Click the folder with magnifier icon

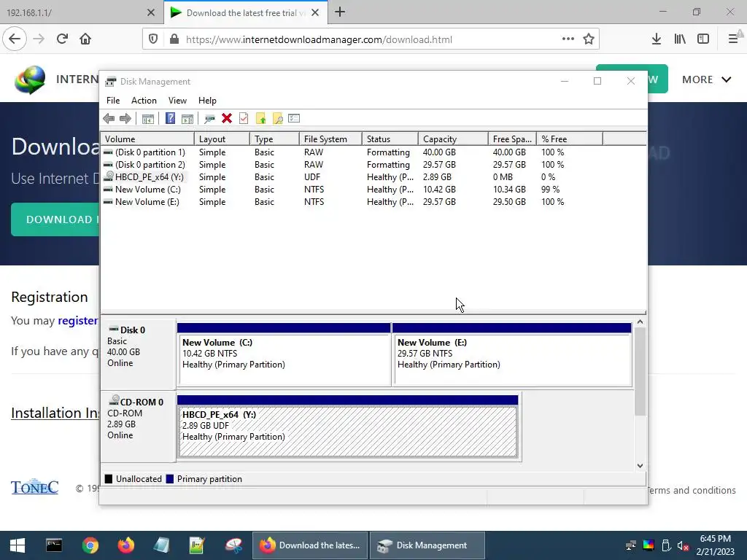click(x=278, y=119)
